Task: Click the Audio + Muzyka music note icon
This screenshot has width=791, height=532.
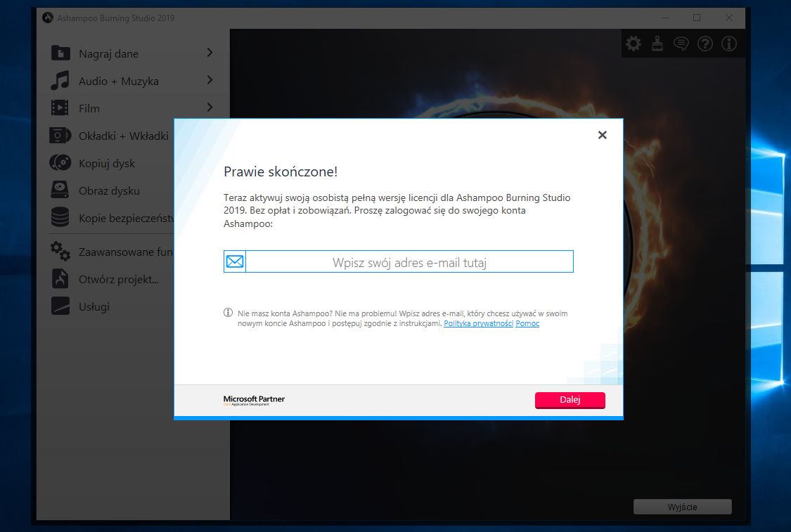Action: tap(60, 81)
